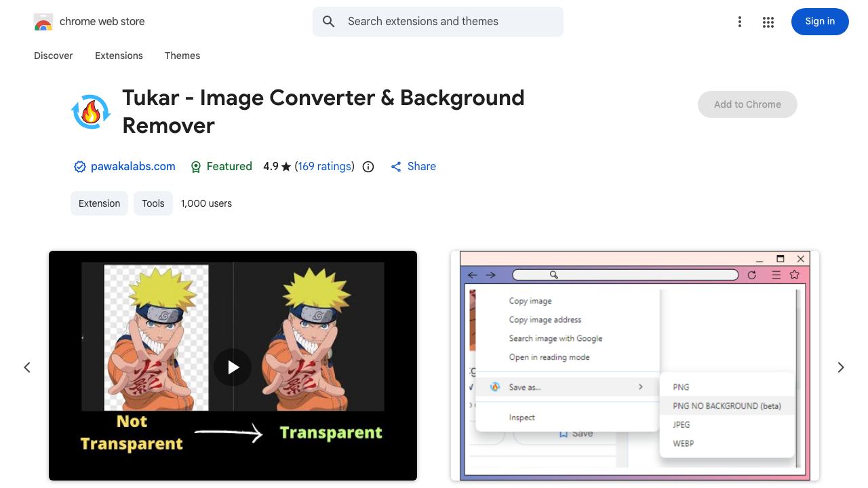868x488 pixels.
Task: Click the Add to Chrome button
Action: click(747, 104)
